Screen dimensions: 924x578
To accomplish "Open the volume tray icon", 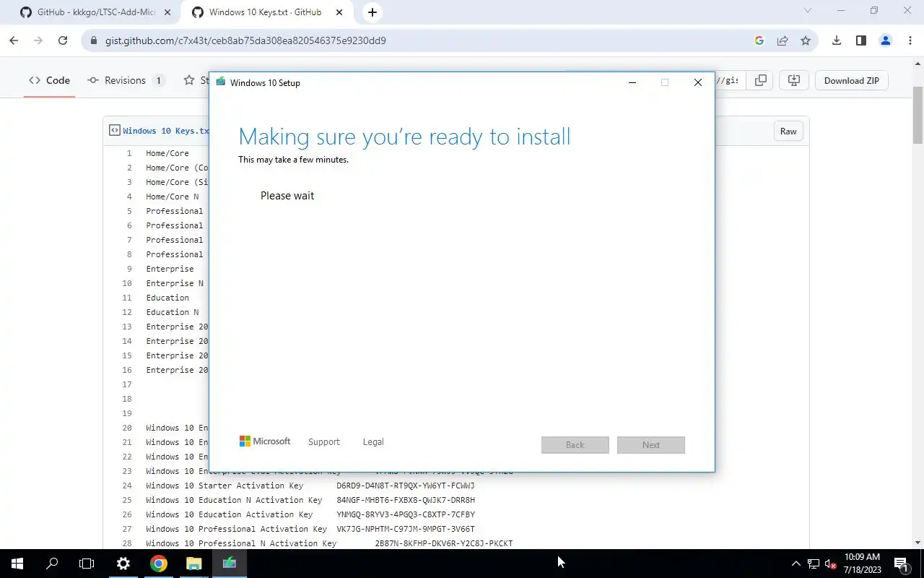I will 830,564.
